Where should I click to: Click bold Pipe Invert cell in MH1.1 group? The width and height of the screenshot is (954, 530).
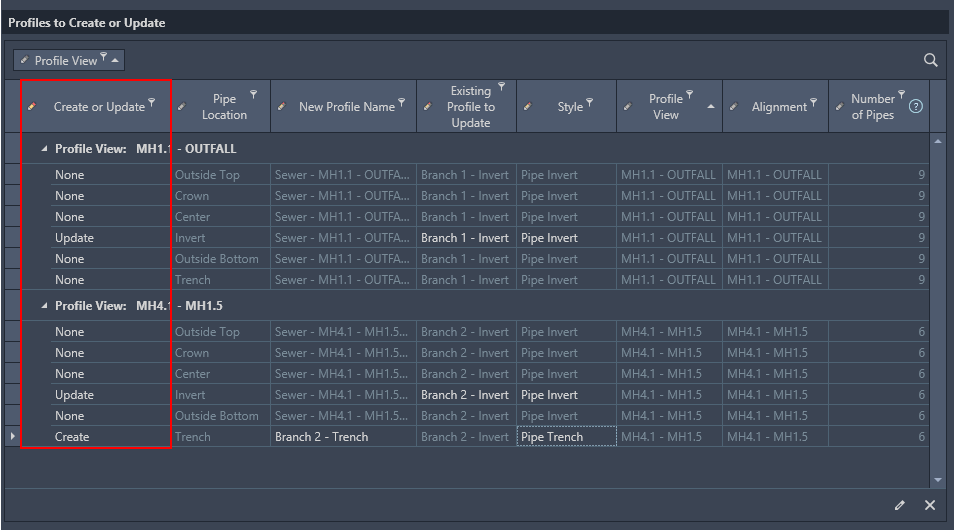(566, 237)
